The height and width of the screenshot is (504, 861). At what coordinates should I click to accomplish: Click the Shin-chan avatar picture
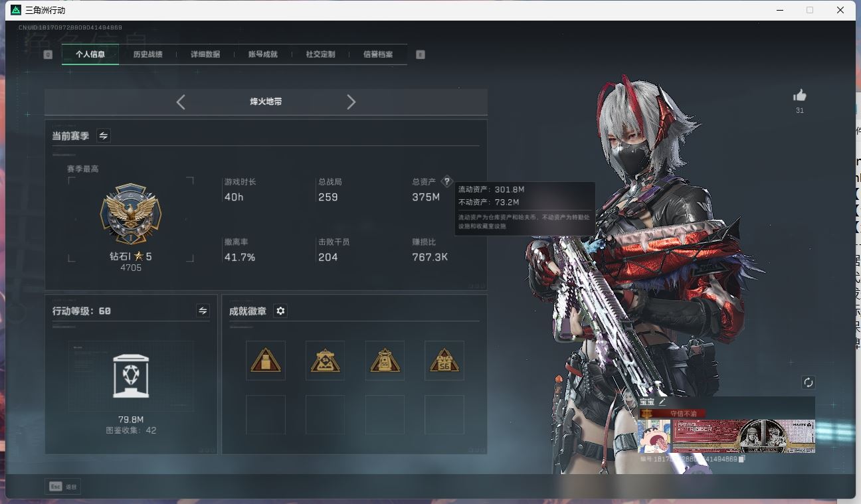654,436
